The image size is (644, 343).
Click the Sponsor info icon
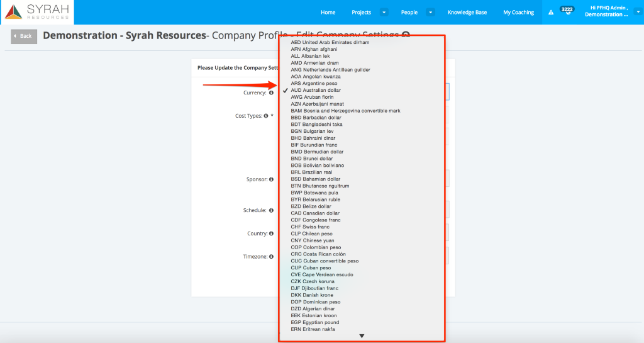[x=271, y=179]
